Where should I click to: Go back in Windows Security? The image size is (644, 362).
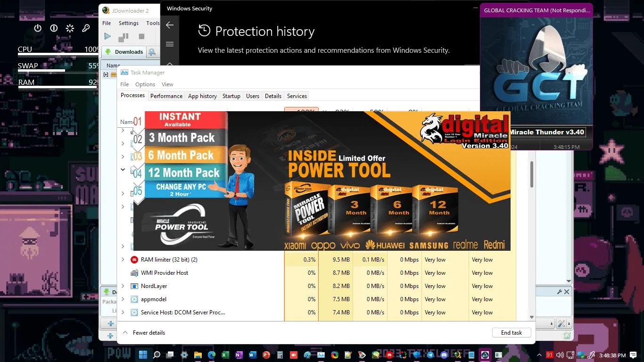170,25
